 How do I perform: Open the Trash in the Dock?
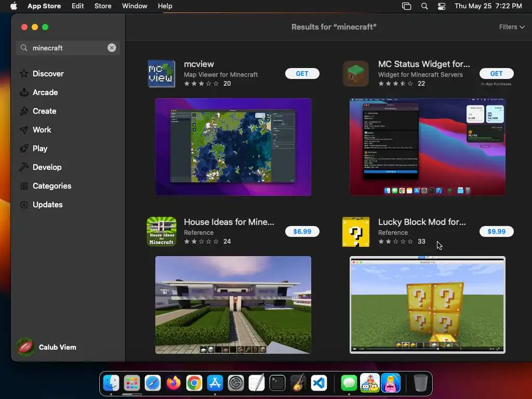pyautogui.click(x=421, y=383)
